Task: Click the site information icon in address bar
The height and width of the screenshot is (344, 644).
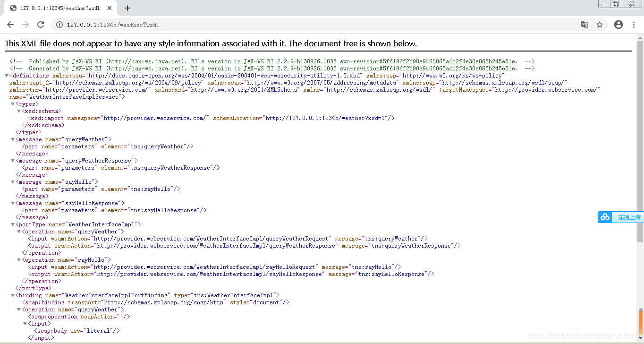Action: [59, 25]
